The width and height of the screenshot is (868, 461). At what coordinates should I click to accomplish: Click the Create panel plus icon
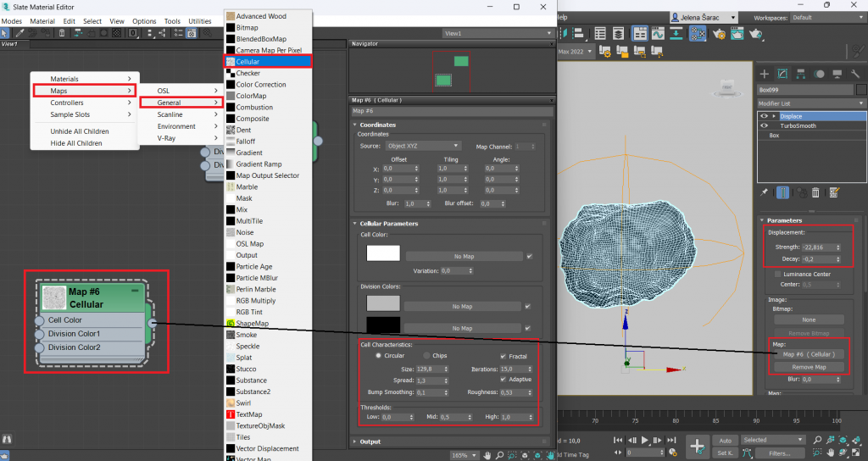pos(764,74)
